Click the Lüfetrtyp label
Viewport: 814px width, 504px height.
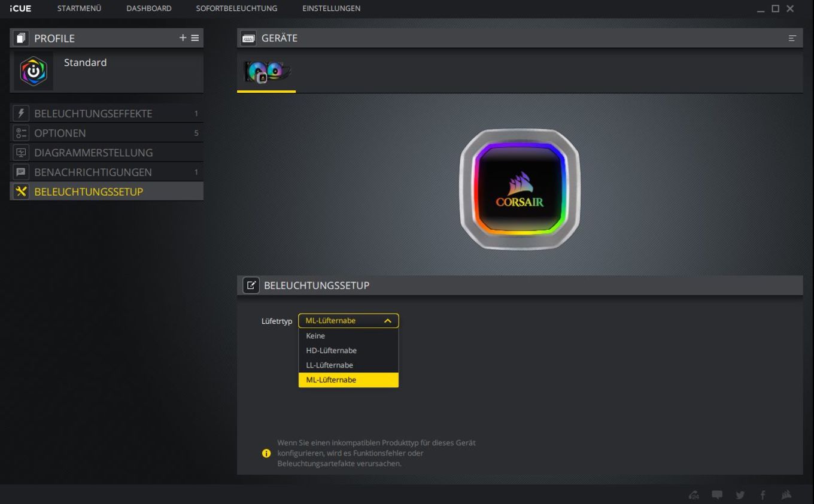277,321
